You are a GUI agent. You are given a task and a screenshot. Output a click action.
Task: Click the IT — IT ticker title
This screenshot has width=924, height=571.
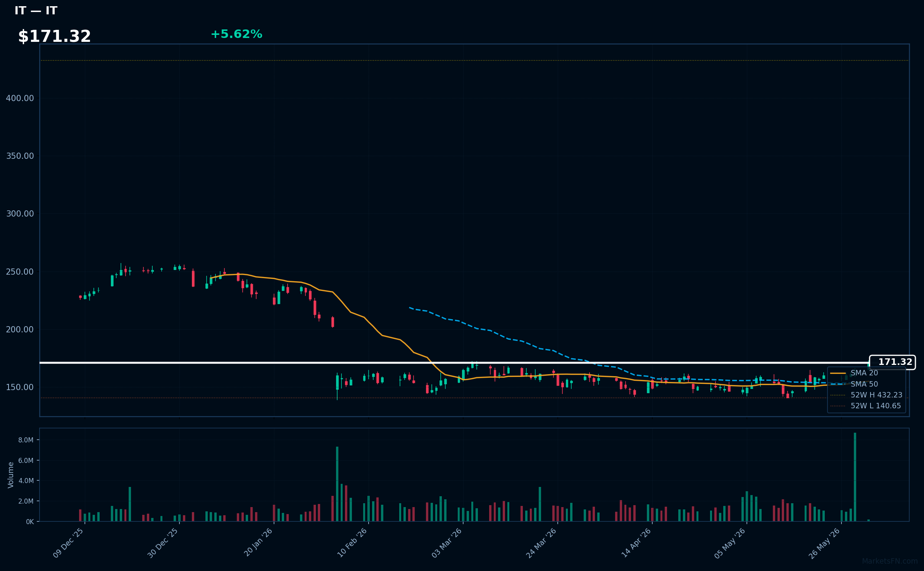click(36, 10)
